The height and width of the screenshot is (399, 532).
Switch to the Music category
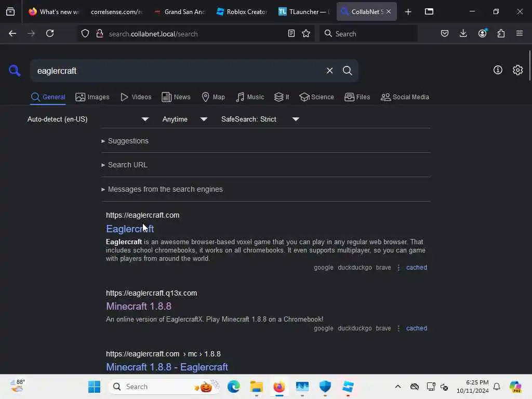coord(250,97)
